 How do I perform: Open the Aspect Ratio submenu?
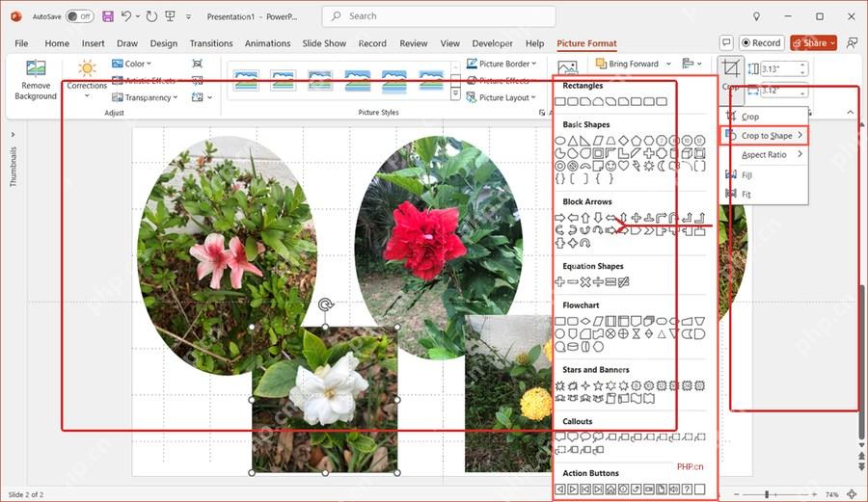pyautogui.click(x=764, y=155)
